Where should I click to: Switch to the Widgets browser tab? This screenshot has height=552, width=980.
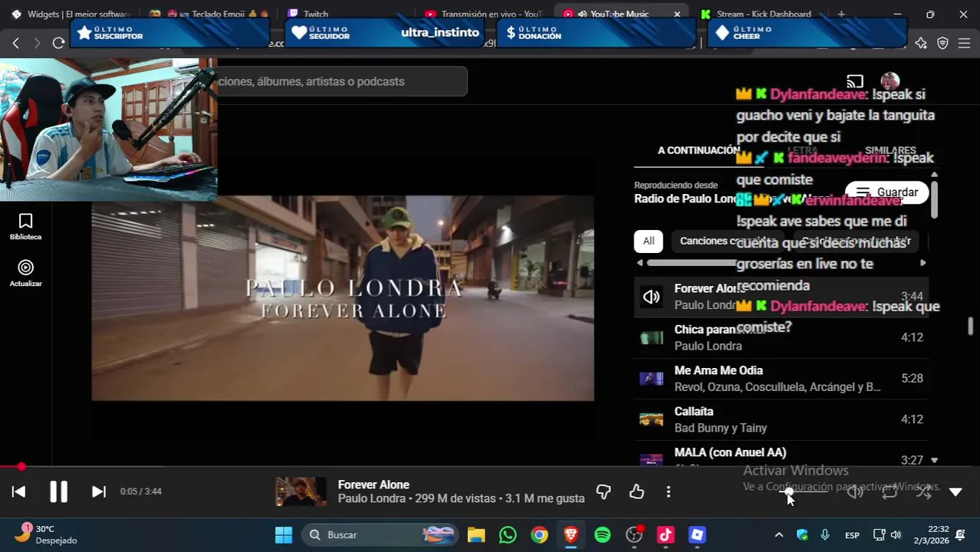[71, 14]
